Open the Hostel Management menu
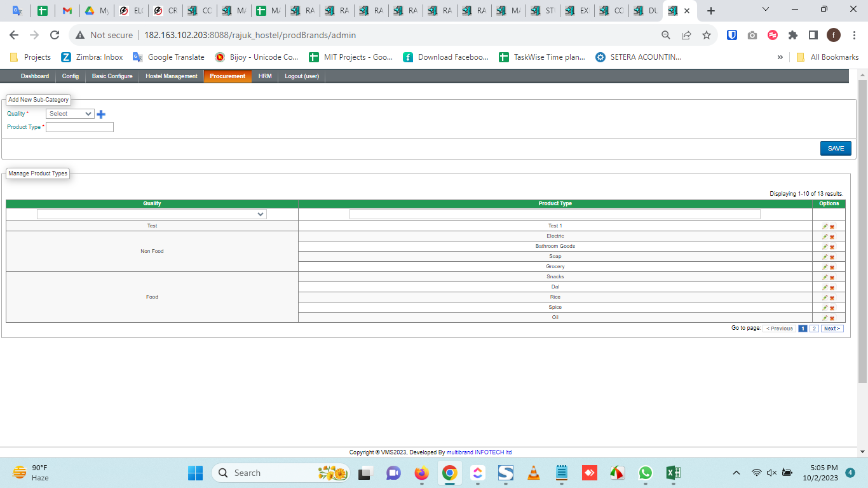Screen dimensions: 868x488 point(172,76)
